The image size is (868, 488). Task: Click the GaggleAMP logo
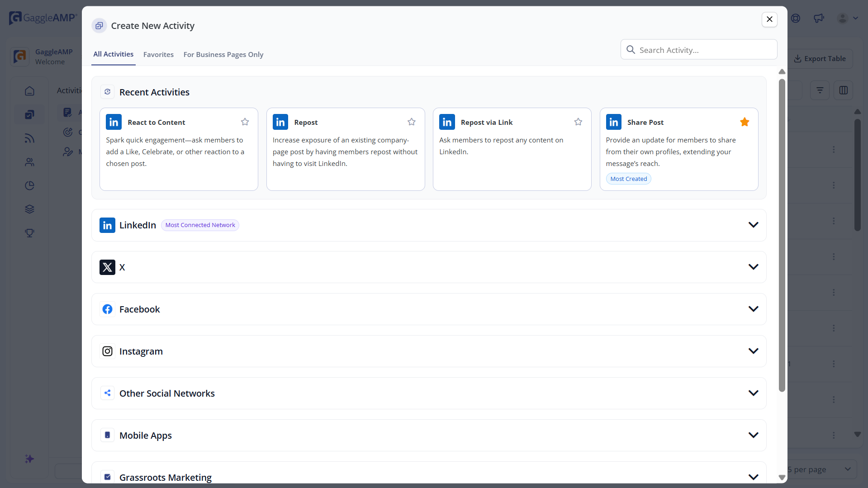pyautogui.click(x=43, y=18)
